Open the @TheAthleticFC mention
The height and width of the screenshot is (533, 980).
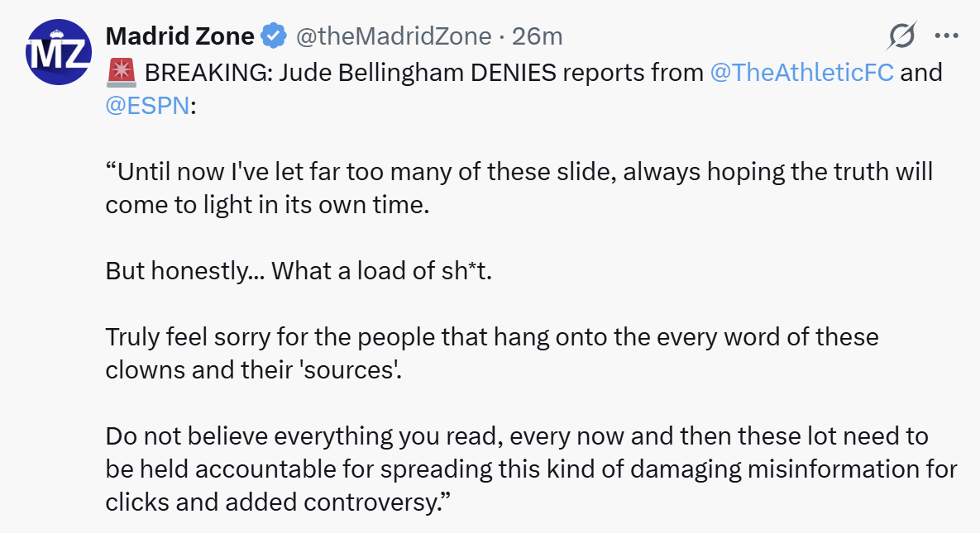coord(801,73)
